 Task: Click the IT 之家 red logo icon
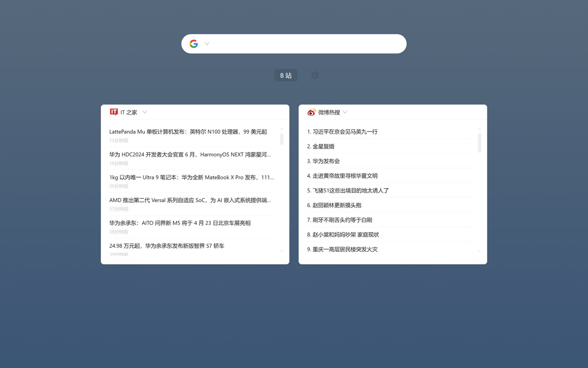point(114,112)
